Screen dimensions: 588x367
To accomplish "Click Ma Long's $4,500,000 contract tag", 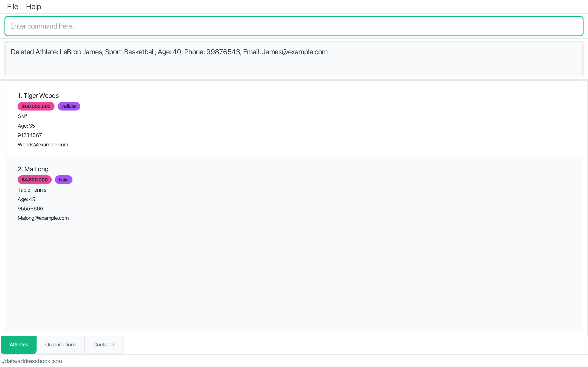I will tap(35, 180).
